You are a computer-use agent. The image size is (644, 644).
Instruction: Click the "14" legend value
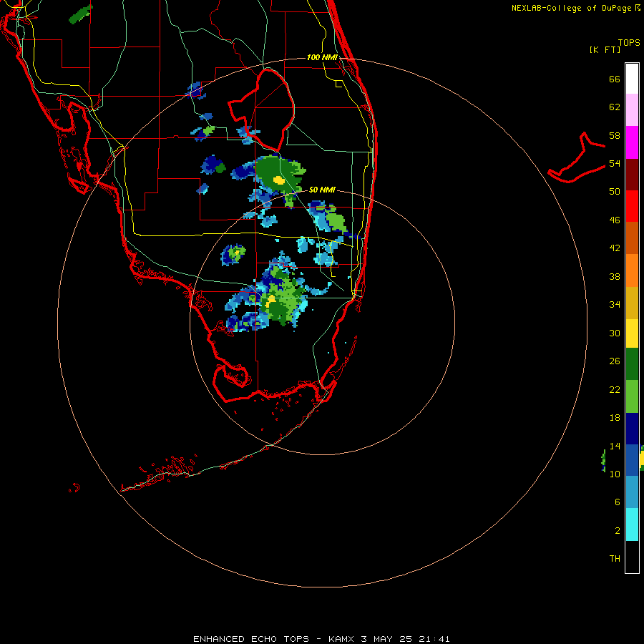pos(615,446)
